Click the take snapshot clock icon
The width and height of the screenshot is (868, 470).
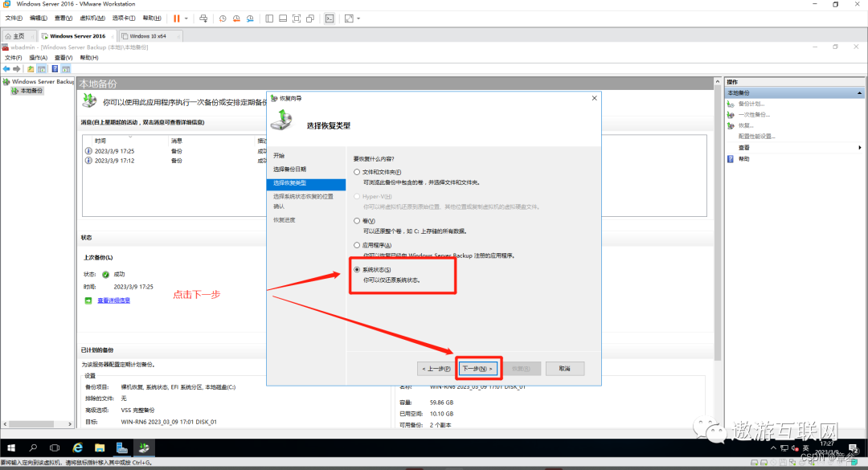[x=223, y=18]
